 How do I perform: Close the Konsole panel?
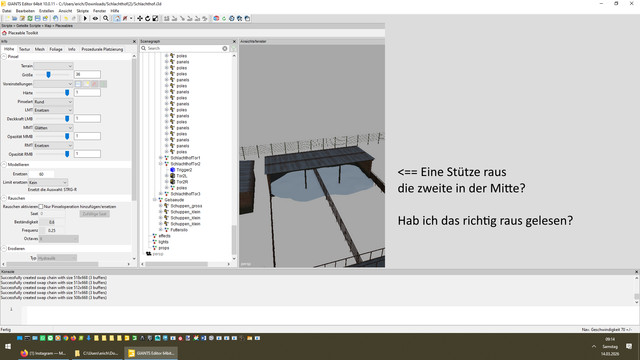636,271
